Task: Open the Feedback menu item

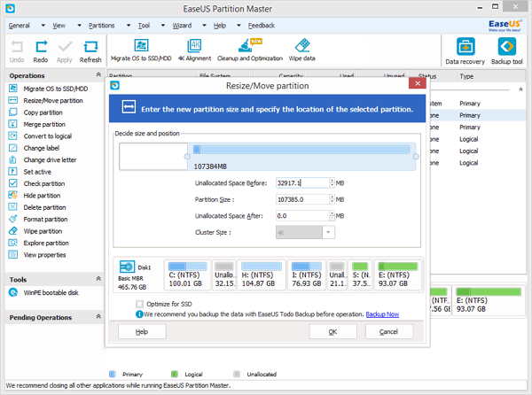Action: click(x=262, y=26)
